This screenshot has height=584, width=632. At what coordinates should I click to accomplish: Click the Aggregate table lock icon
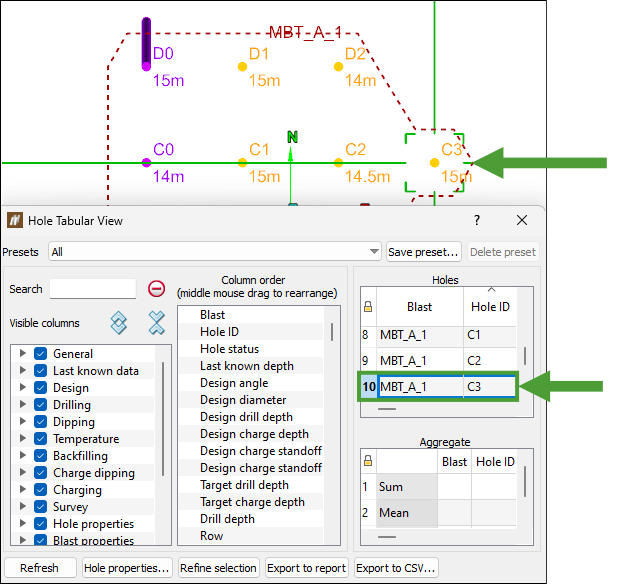(x=368, y=461)
